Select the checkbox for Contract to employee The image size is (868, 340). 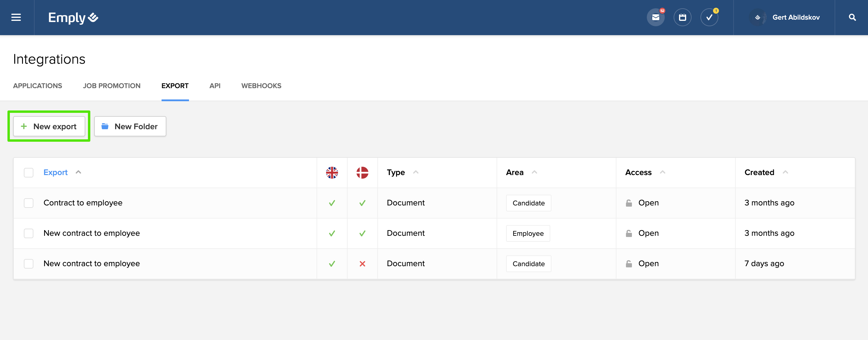[x=28, y=203]
